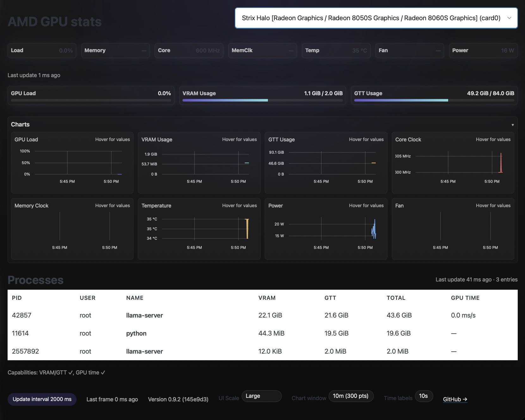The height and width of the screenshot is (420, 525).
Task: Follow the GitHub link
Action: pos(455,399)
